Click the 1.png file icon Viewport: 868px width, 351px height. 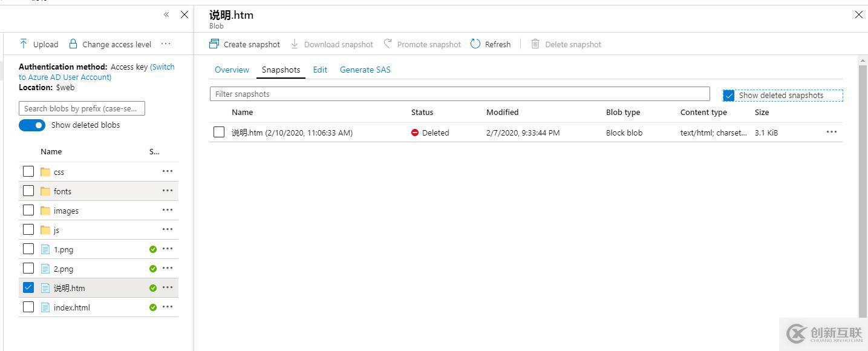point(45,249)
